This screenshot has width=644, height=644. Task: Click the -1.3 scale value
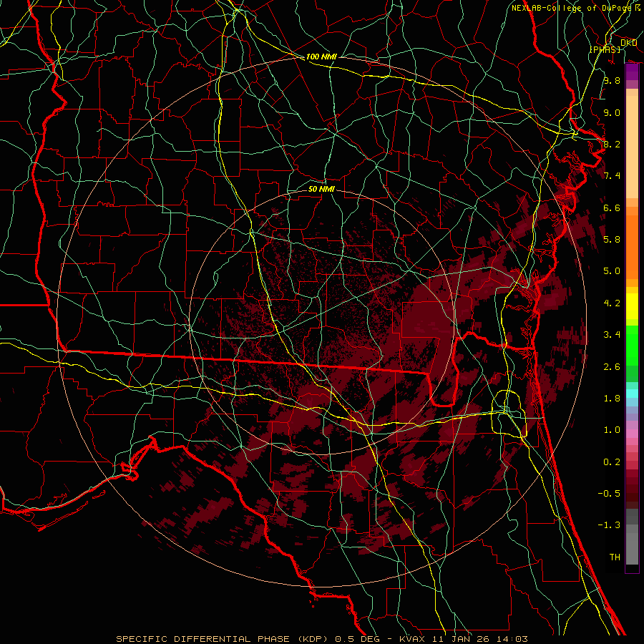click(x=609, y=525)
